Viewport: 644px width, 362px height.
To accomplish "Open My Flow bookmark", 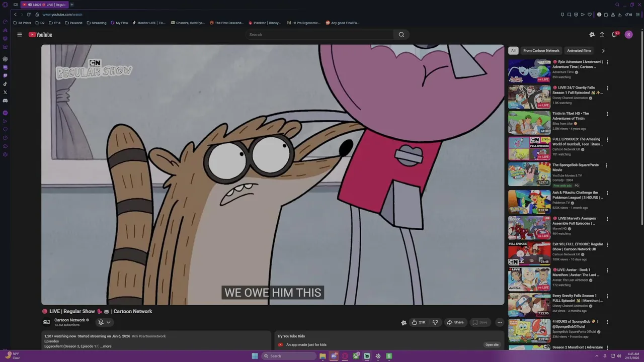I will 119,23.
